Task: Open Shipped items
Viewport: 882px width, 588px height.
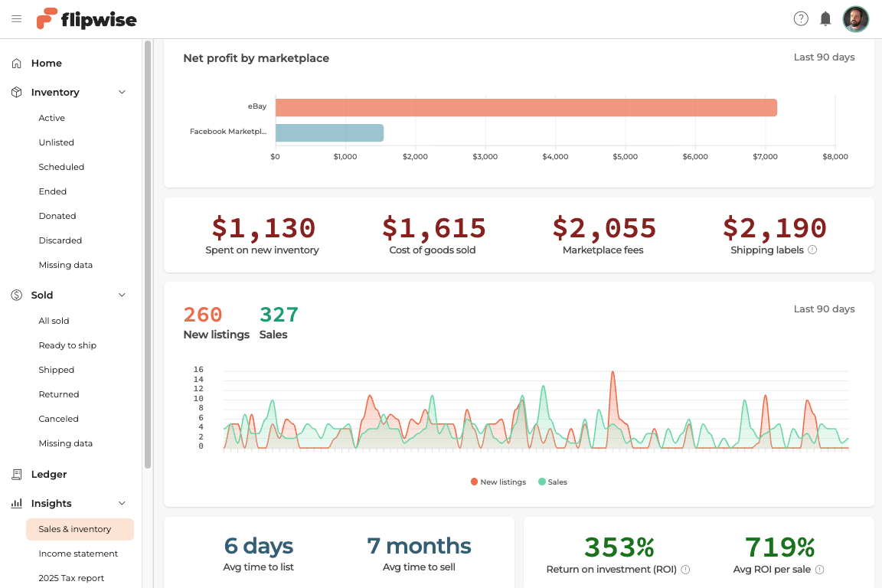Action: [56, 370]
